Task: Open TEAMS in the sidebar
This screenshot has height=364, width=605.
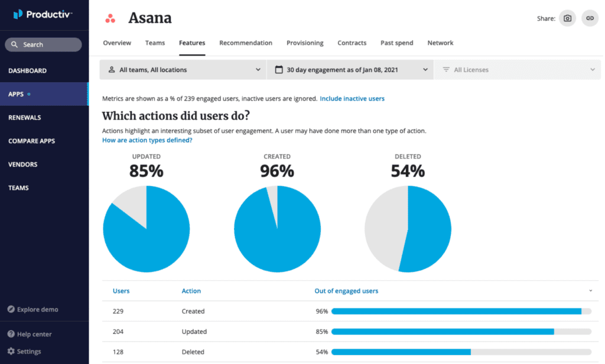Action: (x=18, y=188)
